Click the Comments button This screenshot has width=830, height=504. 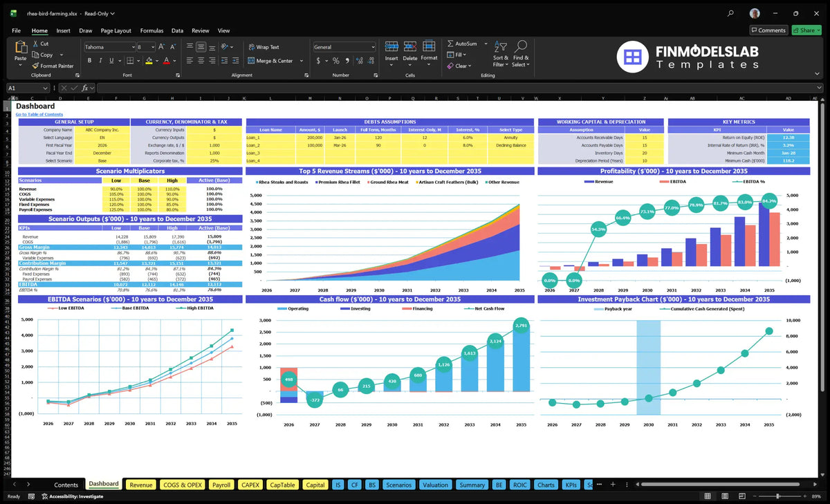point(768,30)
